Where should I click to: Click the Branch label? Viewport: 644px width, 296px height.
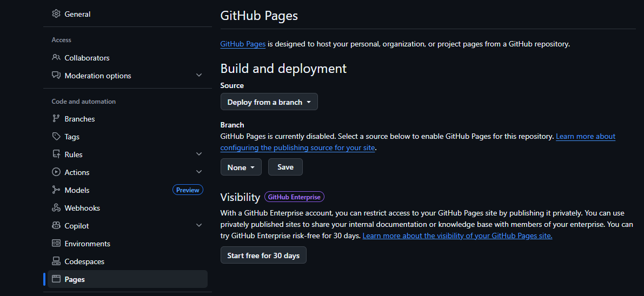pos(232,125)
